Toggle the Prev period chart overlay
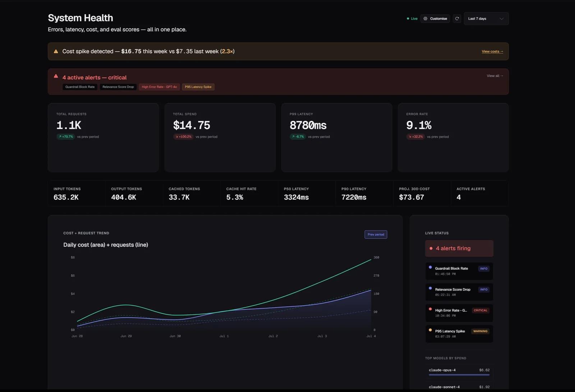This screenshot has width=575, height=392. [x=376, y=235]
